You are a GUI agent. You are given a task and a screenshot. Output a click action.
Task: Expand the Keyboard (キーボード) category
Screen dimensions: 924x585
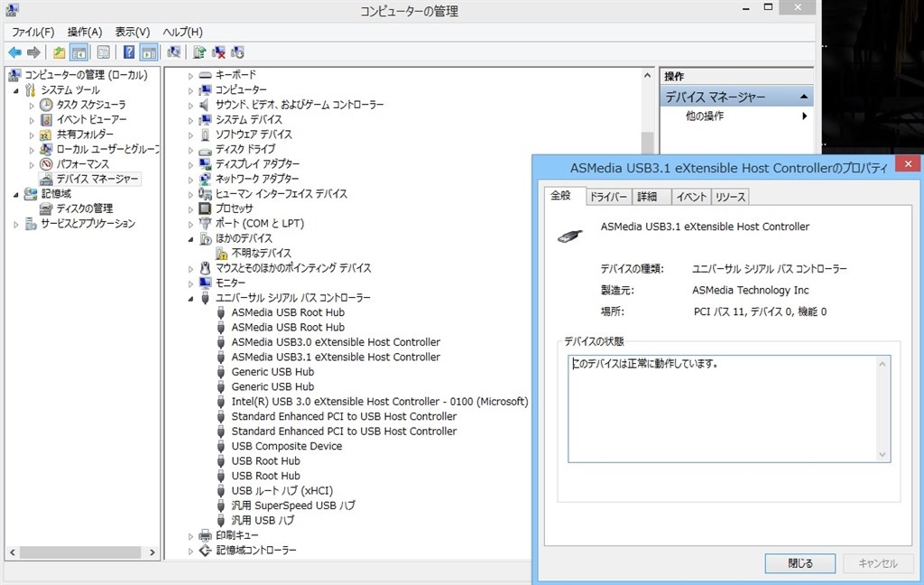190,76
